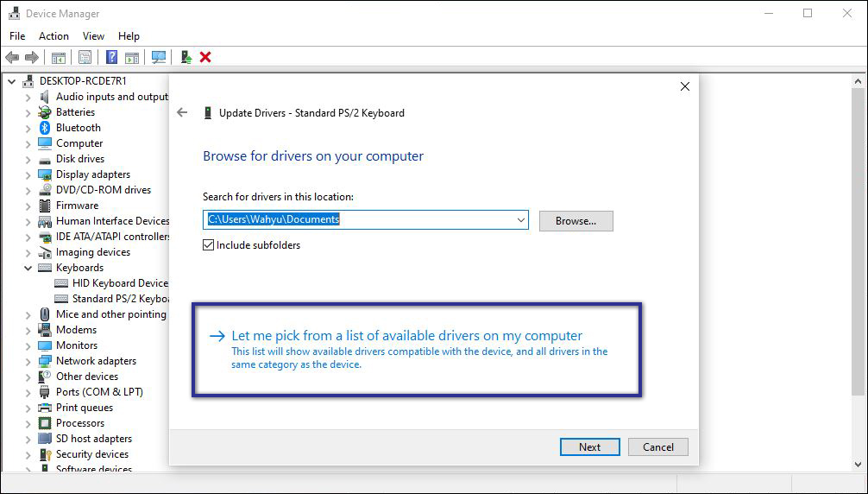Screen dimensions: 868x494
Task: Click the Processors chip icon
Action: (x=45, y=423)
